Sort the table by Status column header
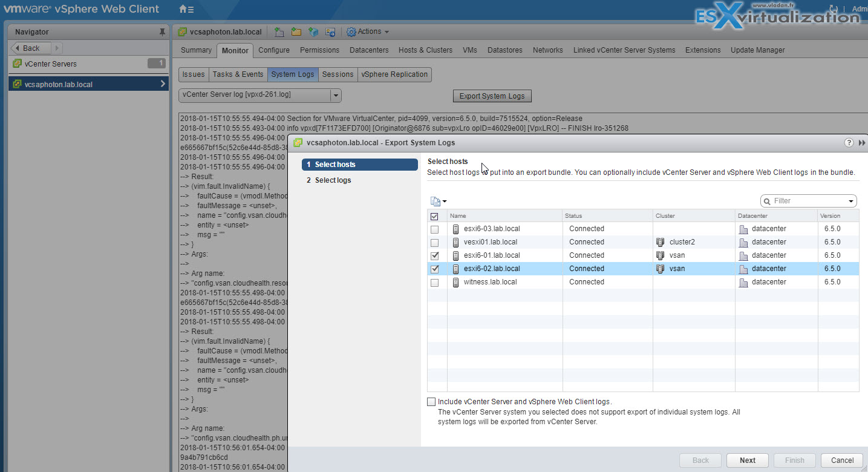This screenshot has height=472, width=868. [607, 216]
